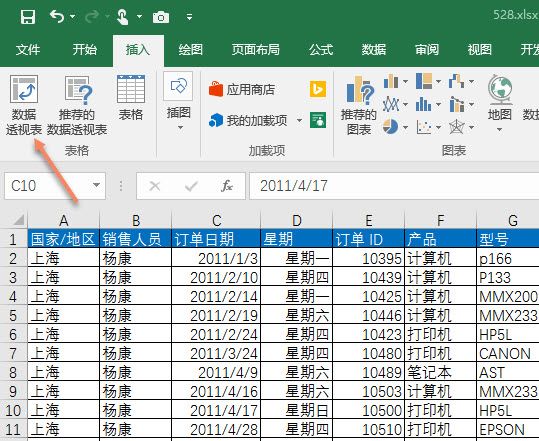Screen dimensions: 539x441
Task: Click header cell 订单日期
Action: pyautogui.click(x=216, y=239)
